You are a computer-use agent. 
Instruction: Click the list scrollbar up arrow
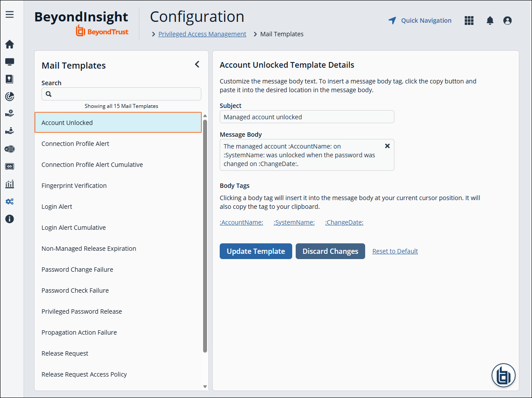click(x=205, y=116)
